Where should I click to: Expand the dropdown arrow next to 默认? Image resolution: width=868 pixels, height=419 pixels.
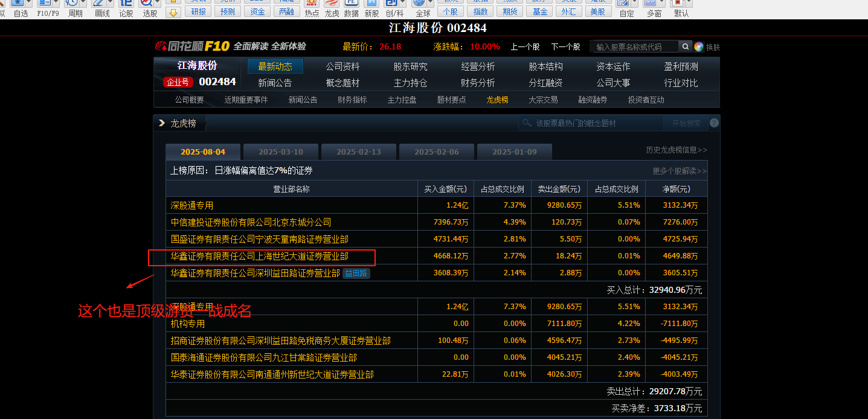[x=689, y=3]
